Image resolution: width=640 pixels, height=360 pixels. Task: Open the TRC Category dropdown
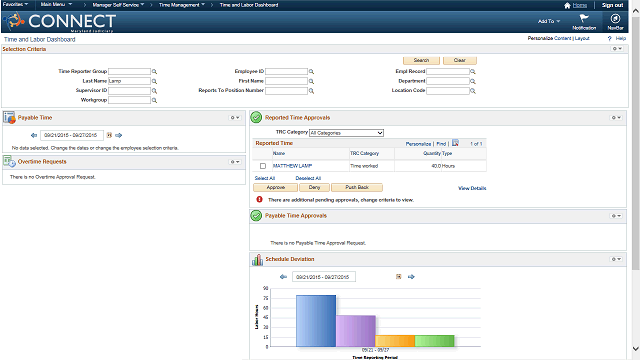(346, 133)
